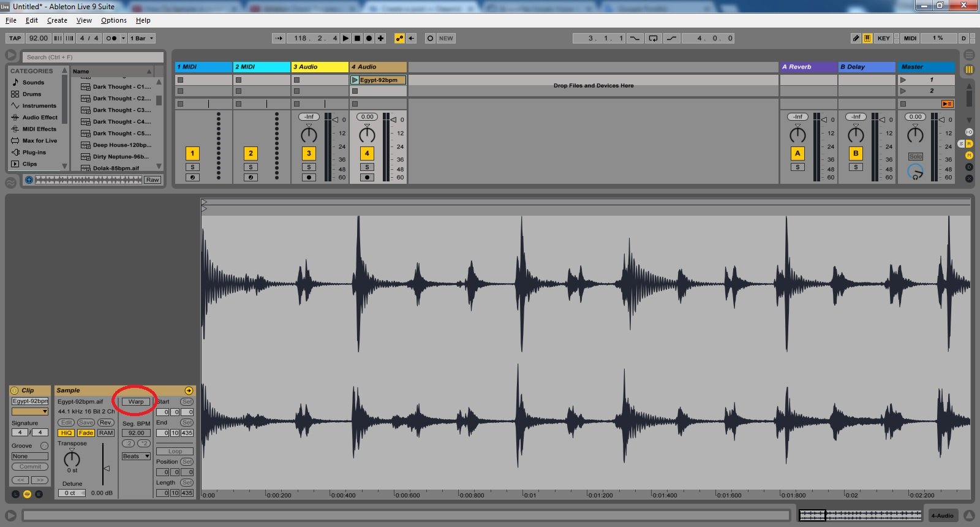Open the clip color chooser dropdown
This screenshot has width=980, height=527.
(x=30, y=412)
